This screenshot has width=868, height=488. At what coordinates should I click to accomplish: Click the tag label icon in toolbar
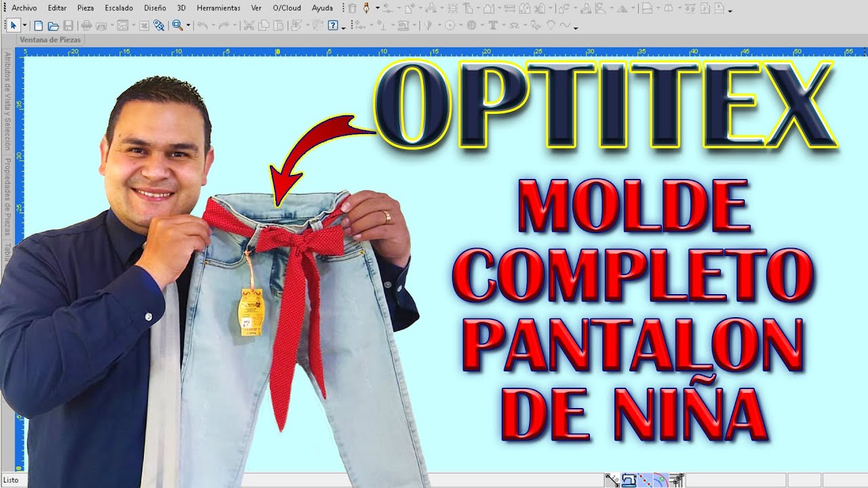[159, 25]
